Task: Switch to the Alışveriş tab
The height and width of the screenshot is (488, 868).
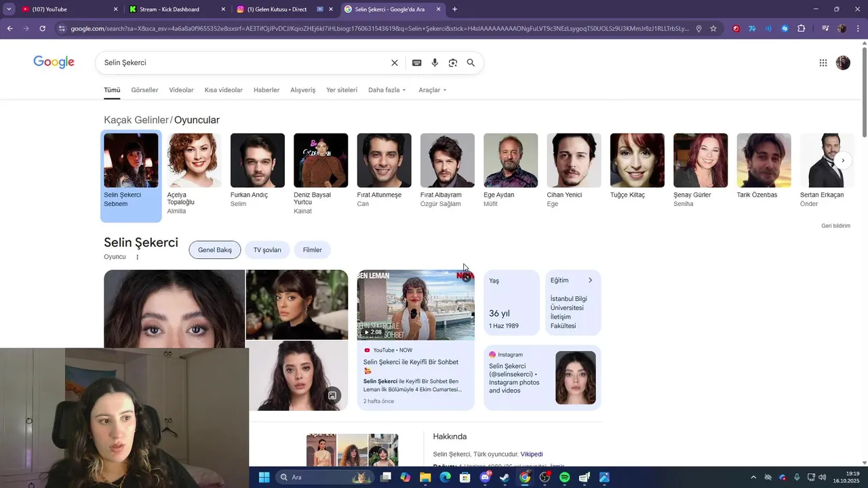Action: [302, 90]
